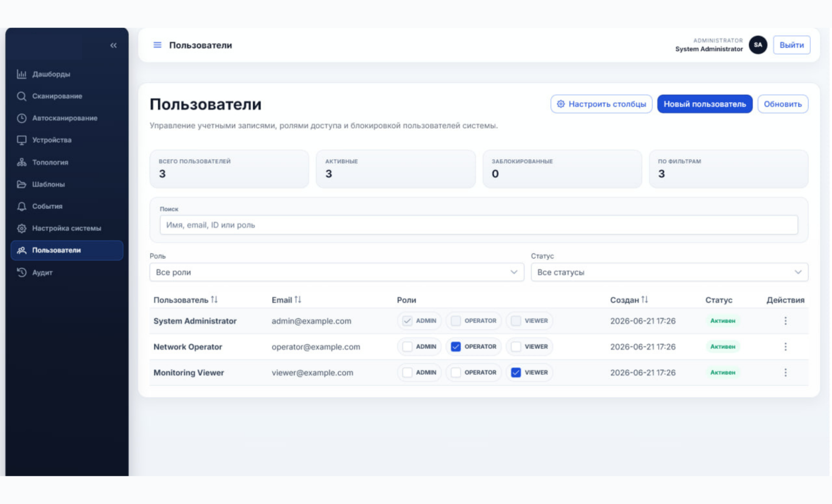Screen dimensions: 832x504
Task: Enable ADMIN role for Monitoring Viewer
Action: click(x=407, y=373)
